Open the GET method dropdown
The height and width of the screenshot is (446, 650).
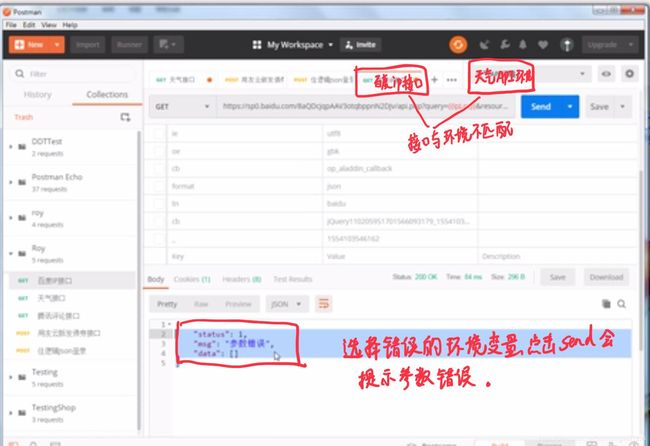pyautogui.click(x=182, y=107)
